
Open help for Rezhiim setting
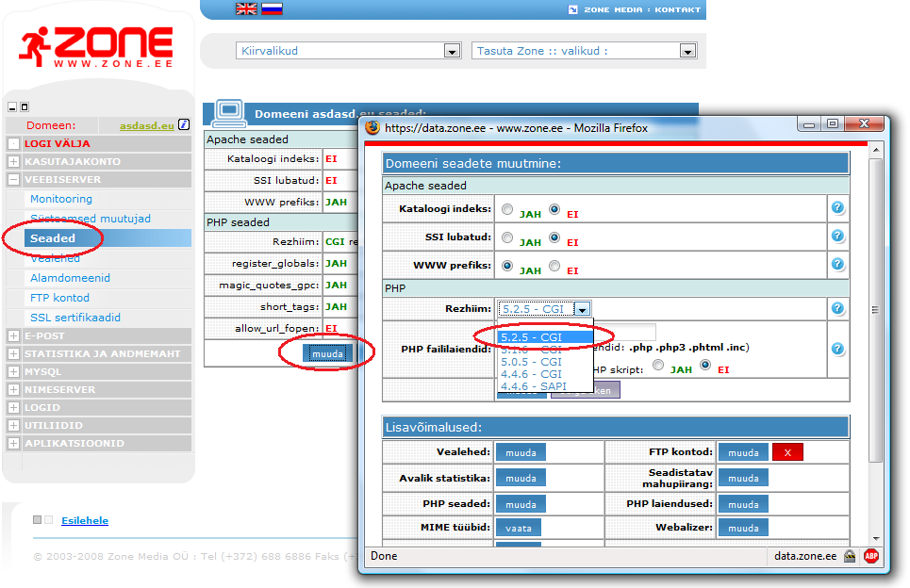(x=836, y=308)
